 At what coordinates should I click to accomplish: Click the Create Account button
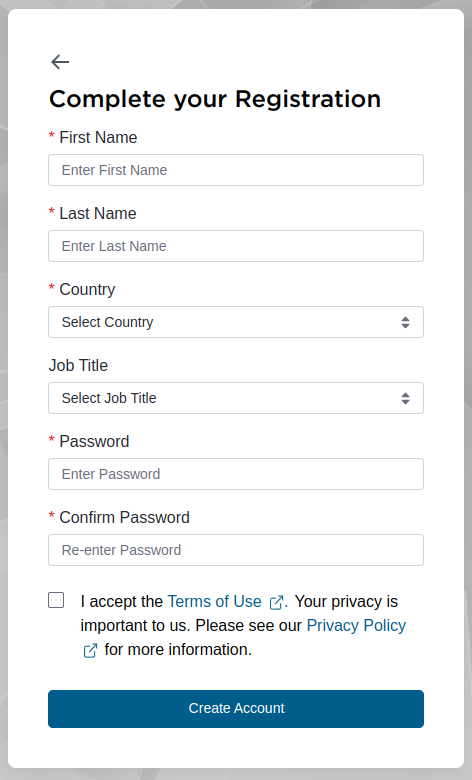[236, 709]
